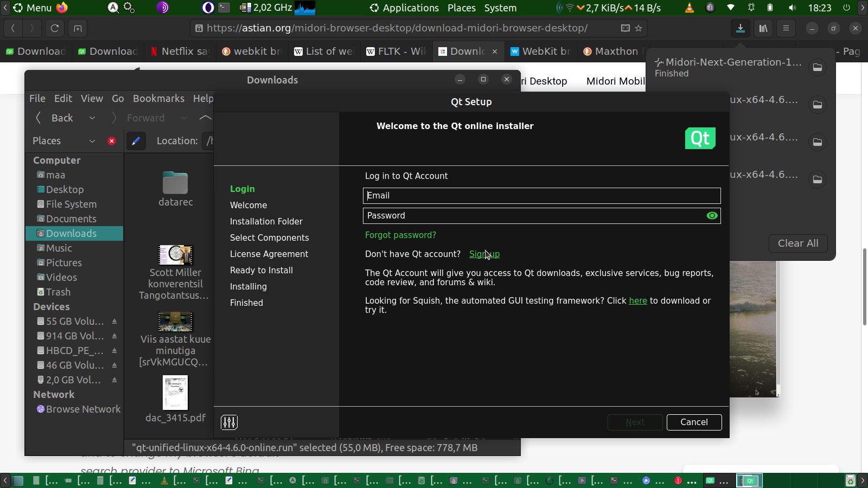The width and height of the screenshot is (868, 488).
Task: Open Places menu on top panel
Action: pyautogui.click(x=462, y=8)
